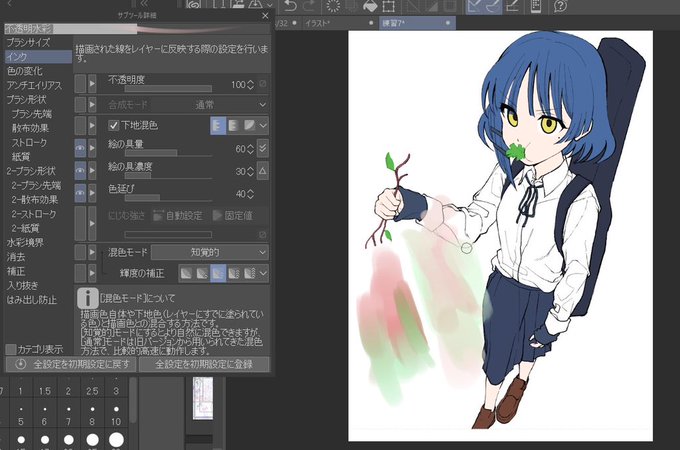Click the 不透明度 value stepper arrows
The height and width of the screenshot is (450, 680).
point(250,85)
